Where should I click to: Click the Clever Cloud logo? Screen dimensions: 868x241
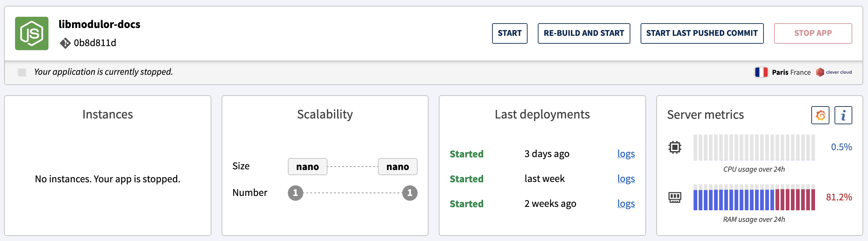834,72
